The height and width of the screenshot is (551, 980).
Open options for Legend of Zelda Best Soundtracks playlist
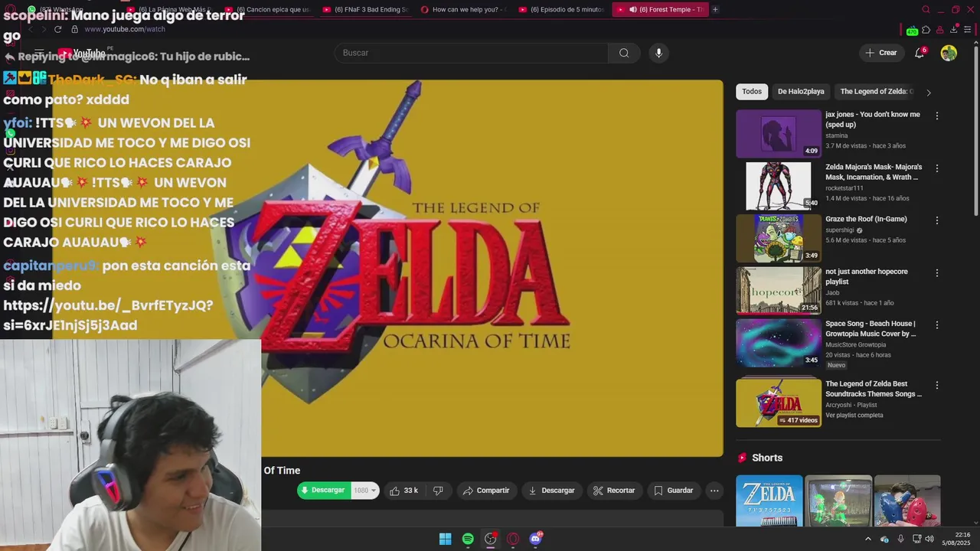tap(936, 385)
